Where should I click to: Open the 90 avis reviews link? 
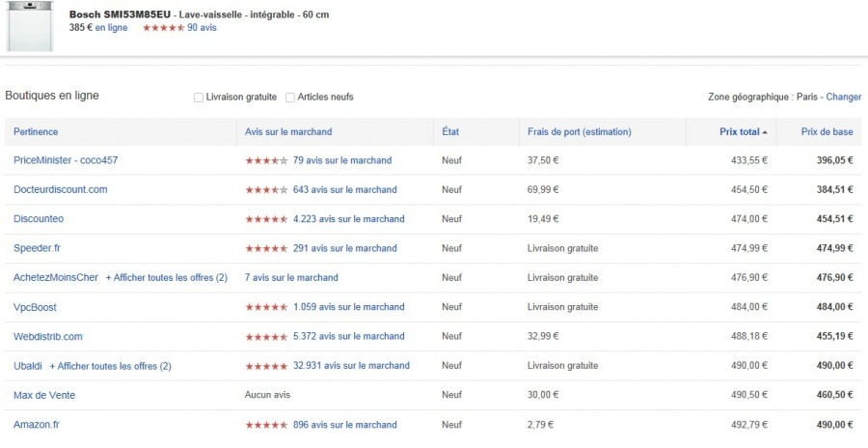click(202, 28)
